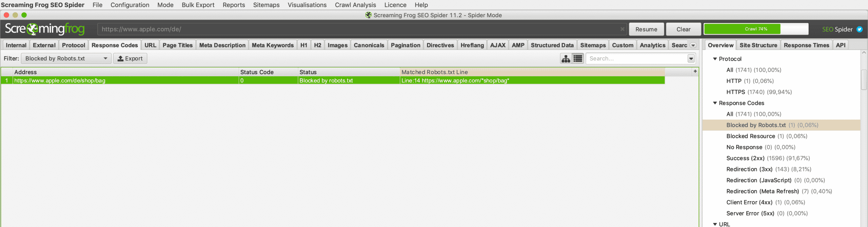The width and height of the screenshot is (868, 227).
Task: Open the Licence menu
Action: click(395, 5)
